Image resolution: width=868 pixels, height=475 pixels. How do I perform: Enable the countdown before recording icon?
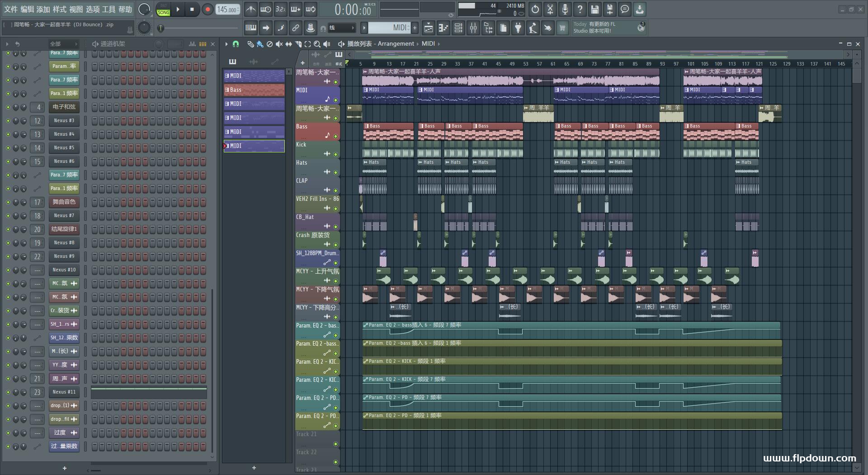281,9
